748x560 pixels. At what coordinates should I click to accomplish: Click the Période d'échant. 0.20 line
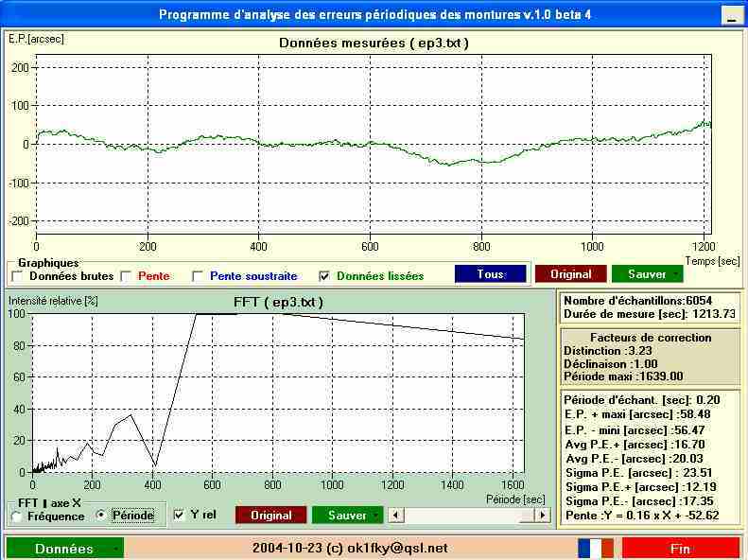click(x=642, y=400)
